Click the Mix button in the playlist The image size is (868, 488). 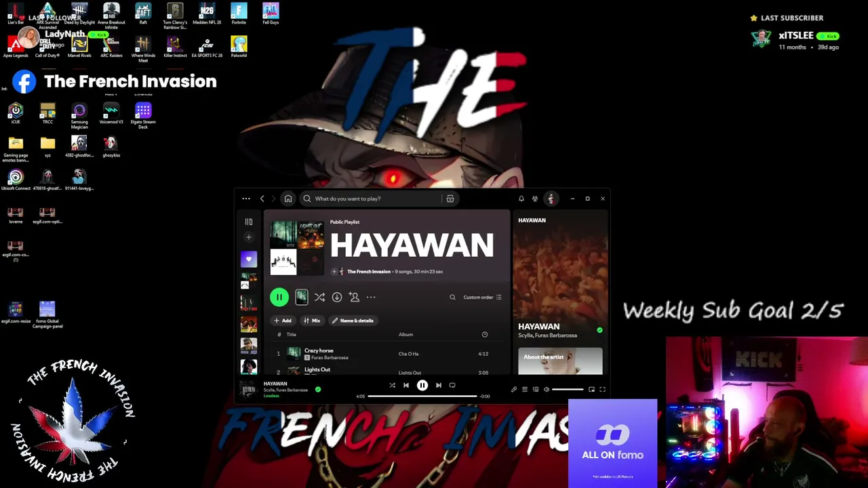[x=312, y=321]
